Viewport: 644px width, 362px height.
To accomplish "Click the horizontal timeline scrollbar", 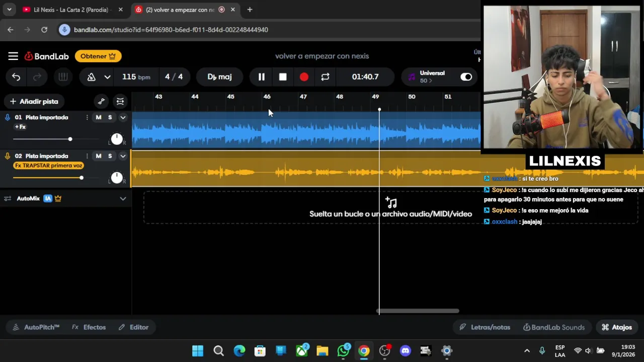I will [418, 311].
